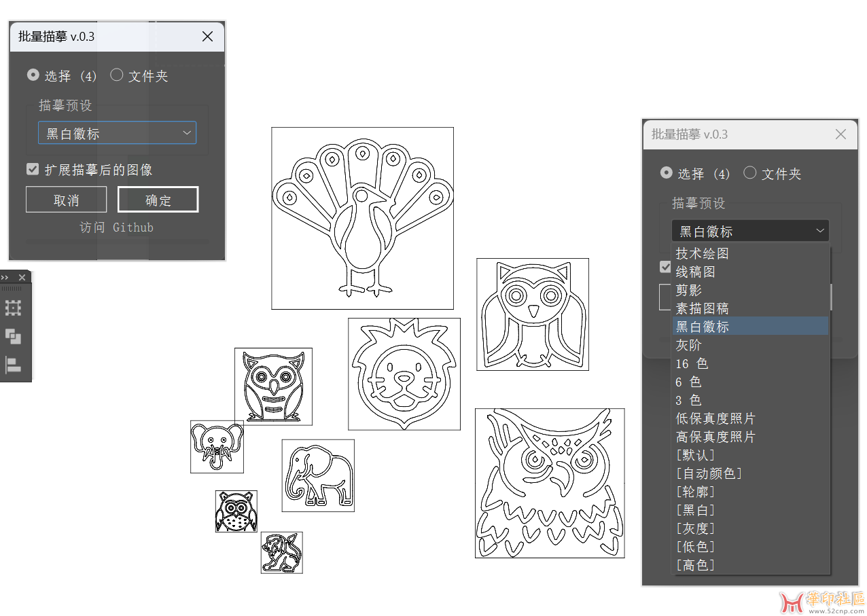867x616 pixels.
Task: Choose 16 色 from the preset list
Action: (x=751, y=363)
